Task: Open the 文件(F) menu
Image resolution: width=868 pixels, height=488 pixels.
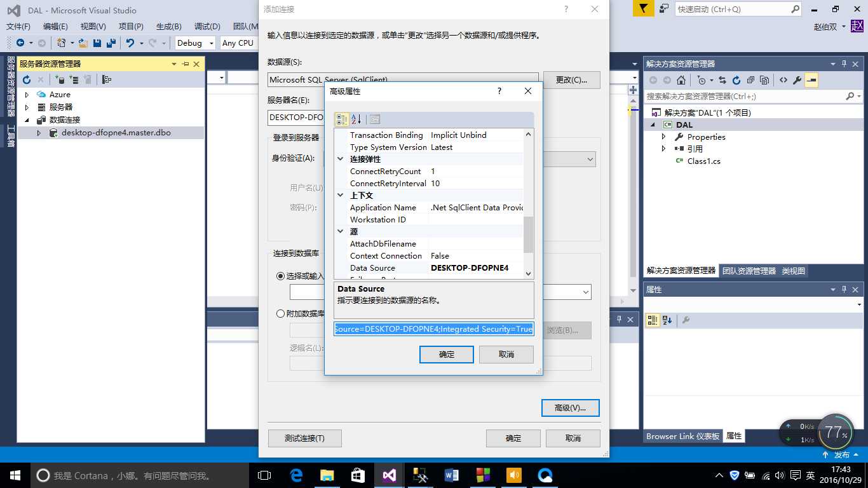Action: point(18,26)
